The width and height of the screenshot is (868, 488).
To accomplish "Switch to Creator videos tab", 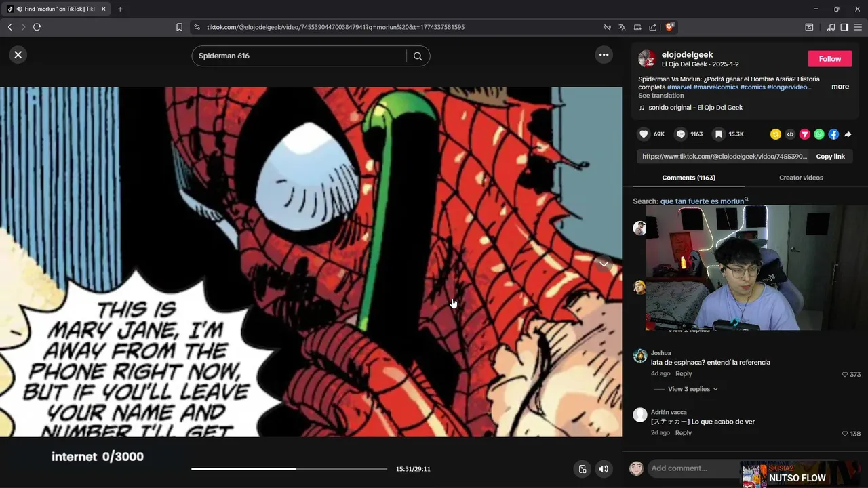I will pos(801,178).
